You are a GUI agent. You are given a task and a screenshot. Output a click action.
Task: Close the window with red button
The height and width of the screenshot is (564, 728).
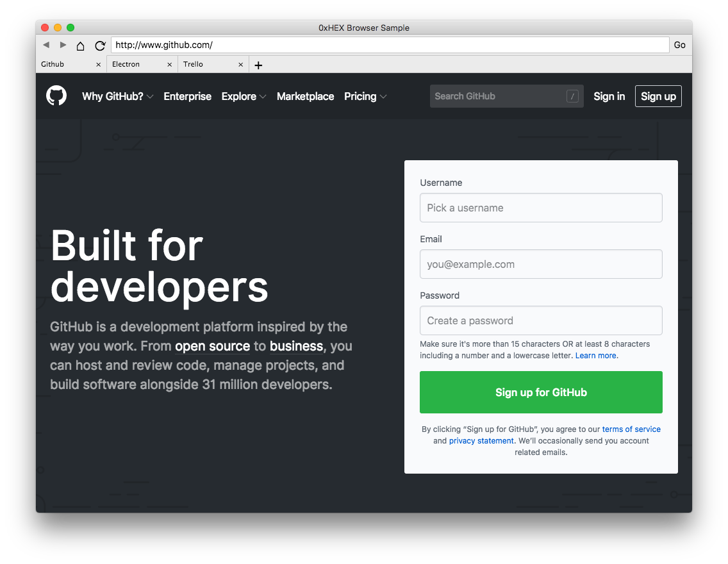tap(45, 28)
